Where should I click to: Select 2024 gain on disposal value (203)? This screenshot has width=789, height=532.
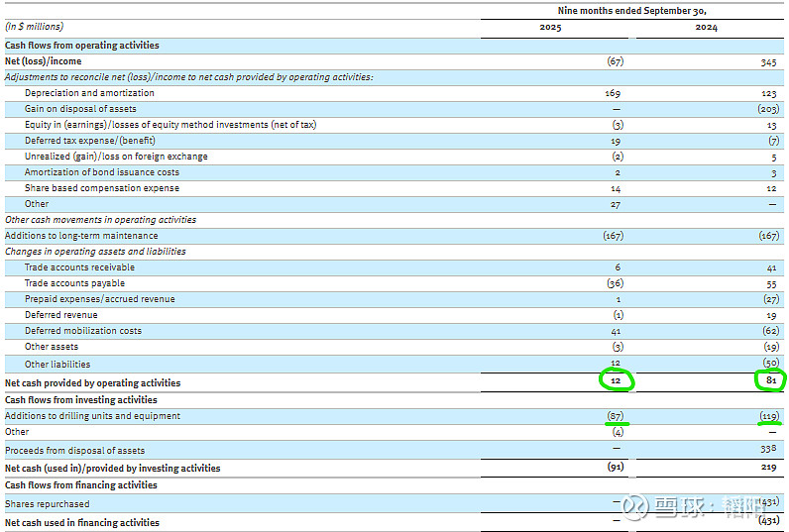(768, 109)
